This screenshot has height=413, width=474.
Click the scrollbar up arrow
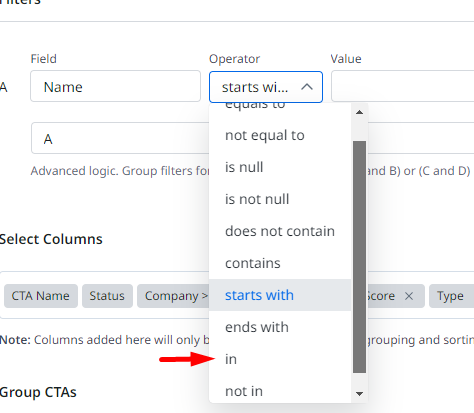tap(359, 112)
